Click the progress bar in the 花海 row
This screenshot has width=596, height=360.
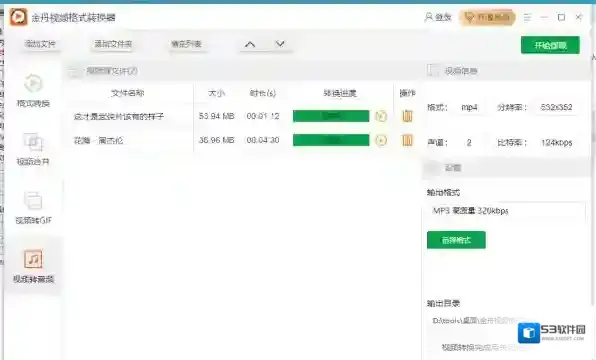pos(331,140)
